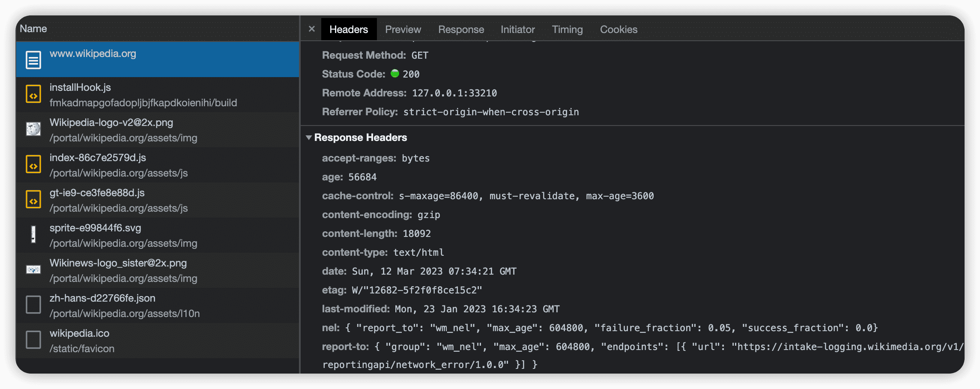
Task: Click the etag value W/"12682-5f2f0f8ce15c2"
Action: (x=417, y=290)
